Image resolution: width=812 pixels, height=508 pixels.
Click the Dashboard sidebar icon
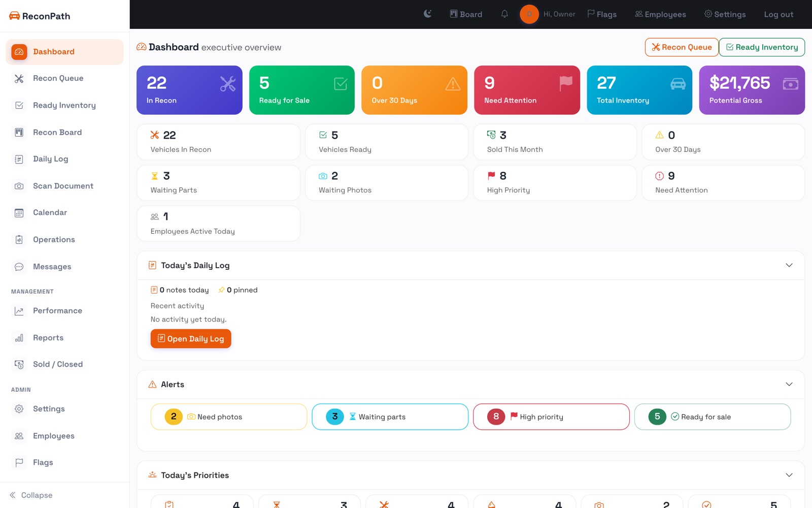pyautogui.click(x=19, y=52)
